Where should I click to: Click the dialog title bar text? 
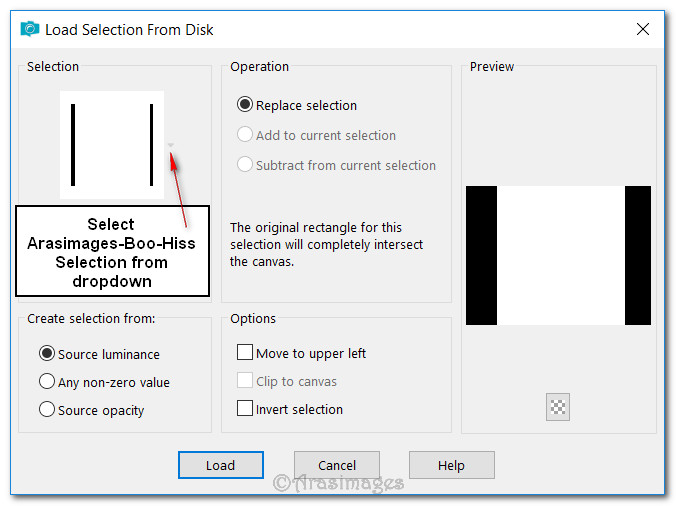pos(129,30)
